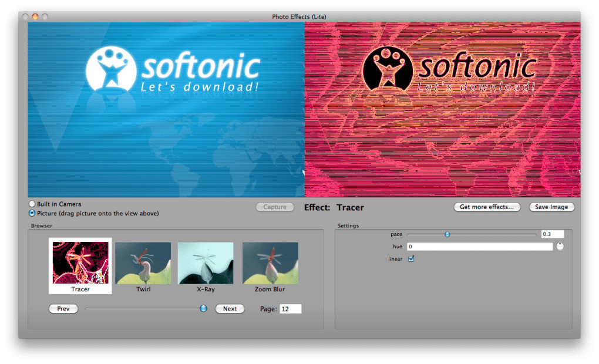This screenshot has height=364, width=599.
Task: Click the browser page slider knob
Action: coord(203,308)
